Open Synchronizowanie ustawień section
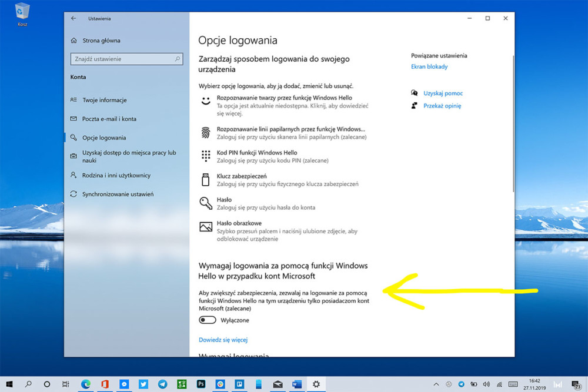 click(x=112, y=194)
